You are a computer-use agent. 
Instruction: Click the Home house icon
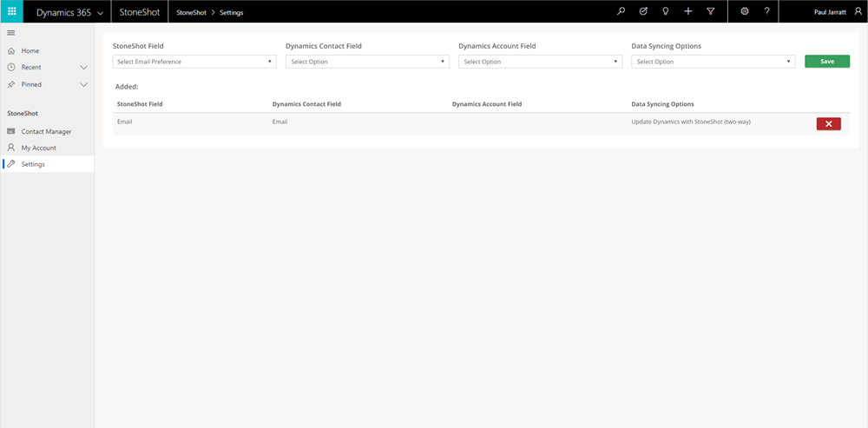pyautogui.click(x=11, y=51)
